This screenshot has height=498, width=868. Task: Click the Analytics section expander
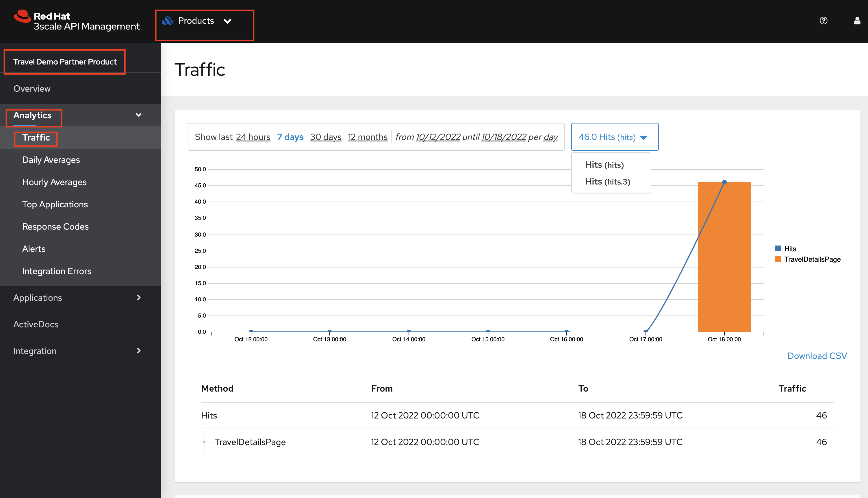coord(138,115)
